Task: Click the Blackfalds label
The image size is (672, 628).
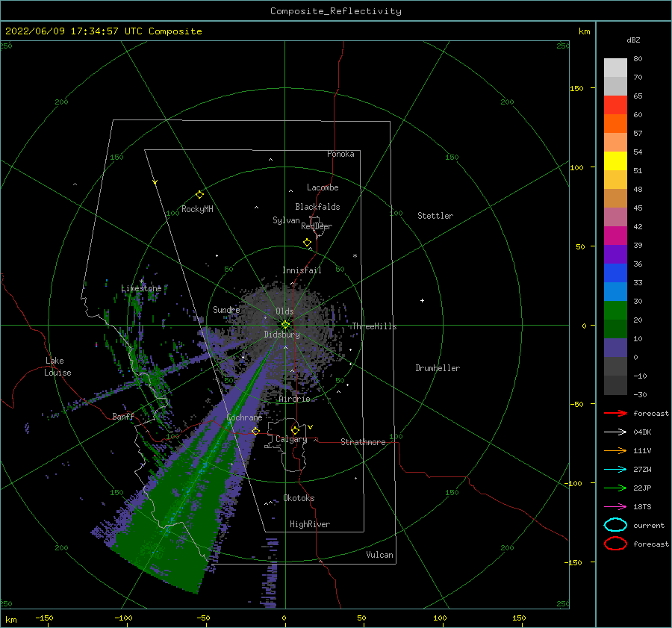Action: 317,207
